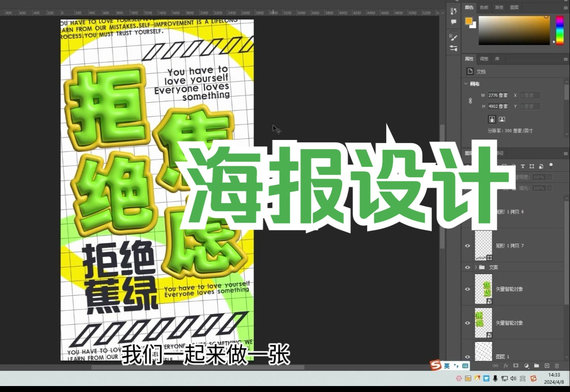Toggle the width-height link constraint icon
The height and width of the screenshot is (392, 570).
471,101
